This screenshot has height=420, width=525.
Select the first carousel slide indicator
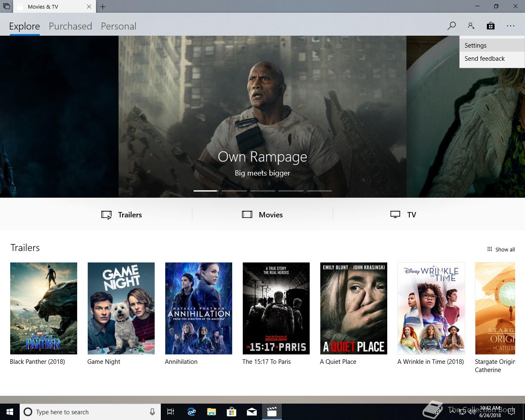(205, 191)
